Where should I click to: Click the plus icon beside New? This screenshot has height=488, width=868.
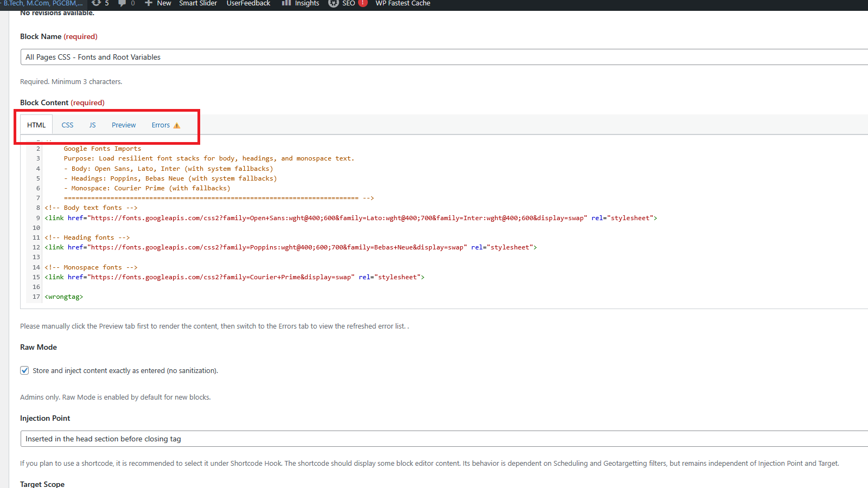click(148, 3)
